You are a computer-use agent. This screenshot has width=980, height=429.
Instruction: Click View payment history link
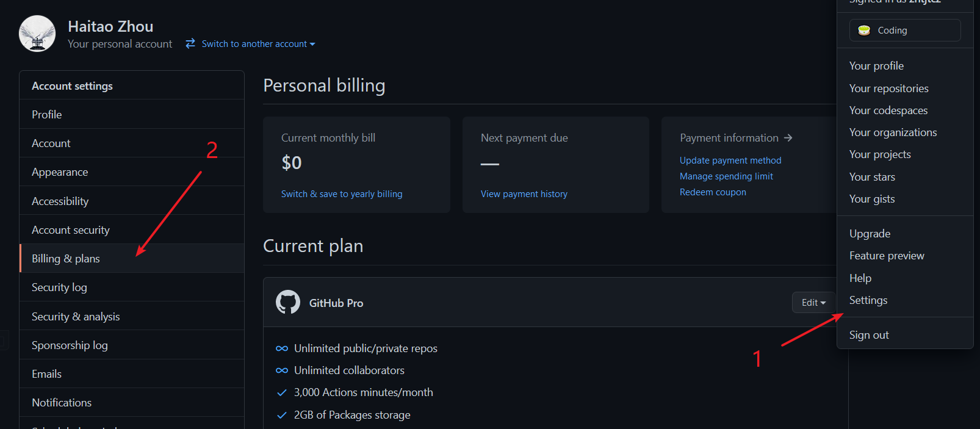524,193
